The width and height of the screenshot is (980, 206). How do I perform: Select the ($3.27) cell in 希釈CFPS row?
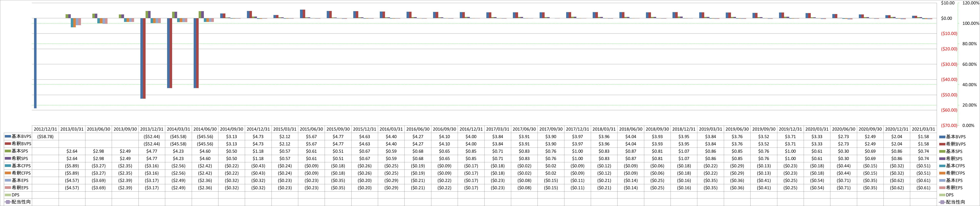tap(98, 173)
